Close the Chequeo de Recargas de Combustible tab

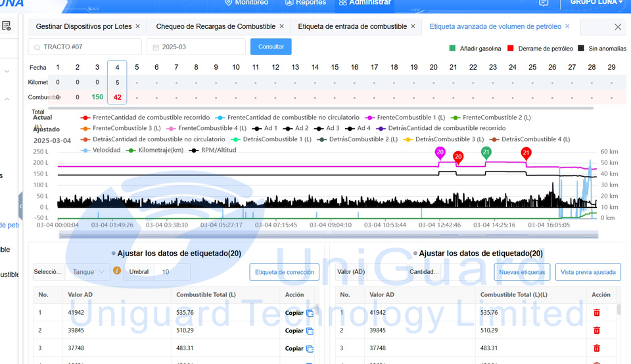282,26
